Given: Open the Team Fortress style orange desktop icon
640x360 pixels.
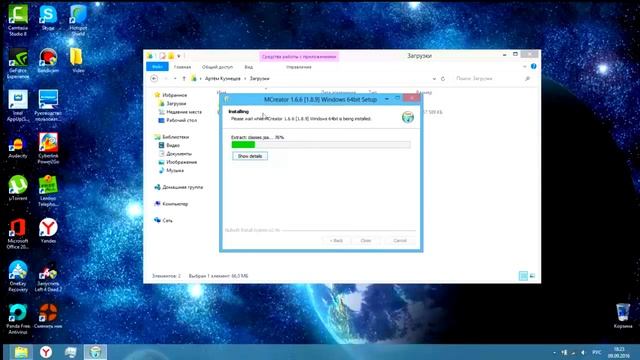Looking at the screenshot, I should (48, 316).
